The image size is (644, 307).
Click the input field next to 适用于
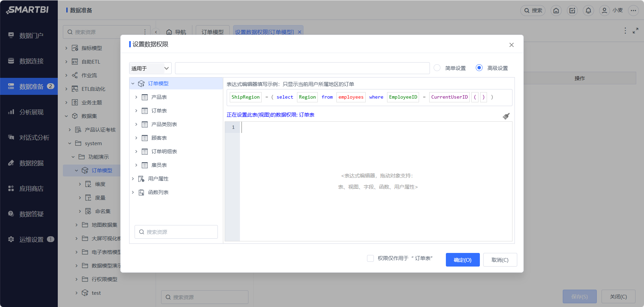(302, 68)
